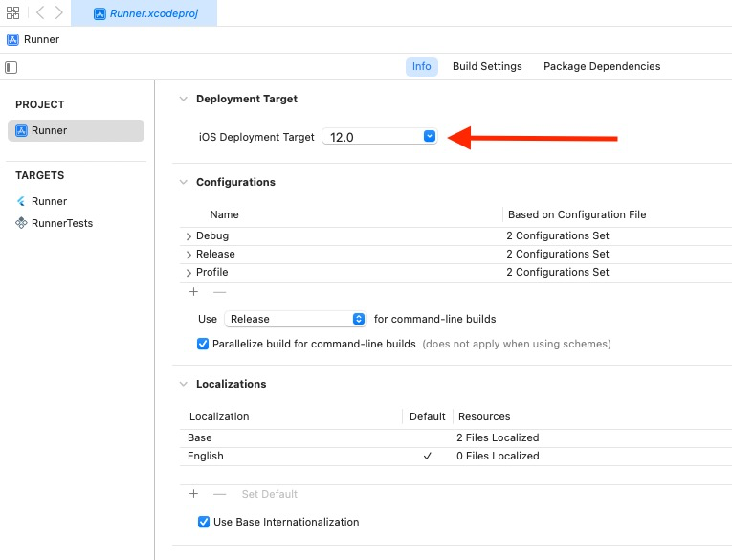The height and width of the screenshot is (560, 732).
Task: Collapse the Configurations section
Action: (x=184, y=182)
